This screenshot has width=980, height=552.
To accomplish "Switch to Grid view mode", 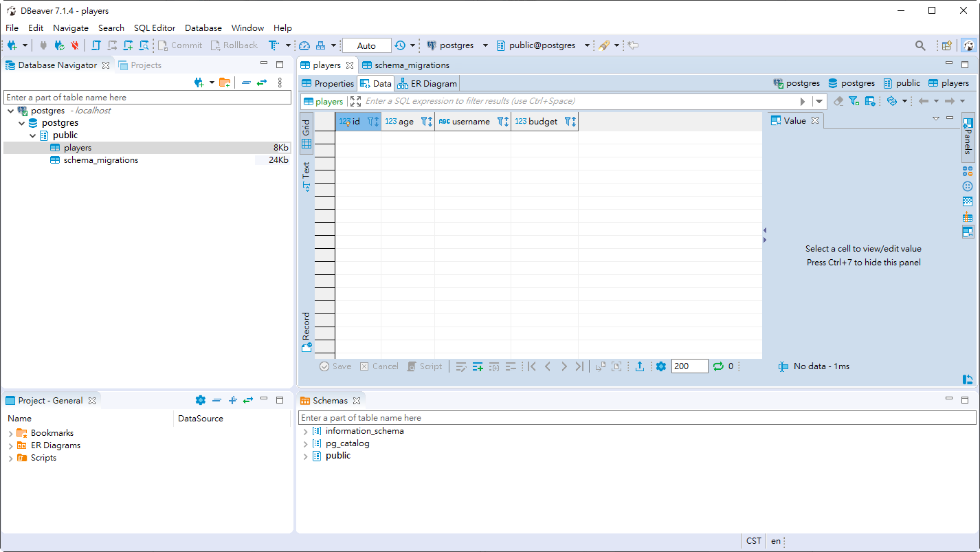I will click(307, 134).
